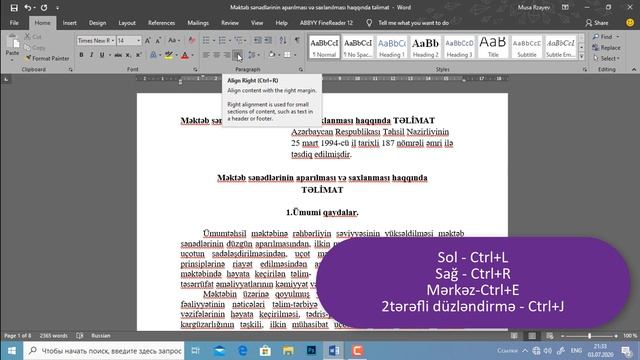Open the Borders dropdown
640x360 pixels.
tap(295, 55)
